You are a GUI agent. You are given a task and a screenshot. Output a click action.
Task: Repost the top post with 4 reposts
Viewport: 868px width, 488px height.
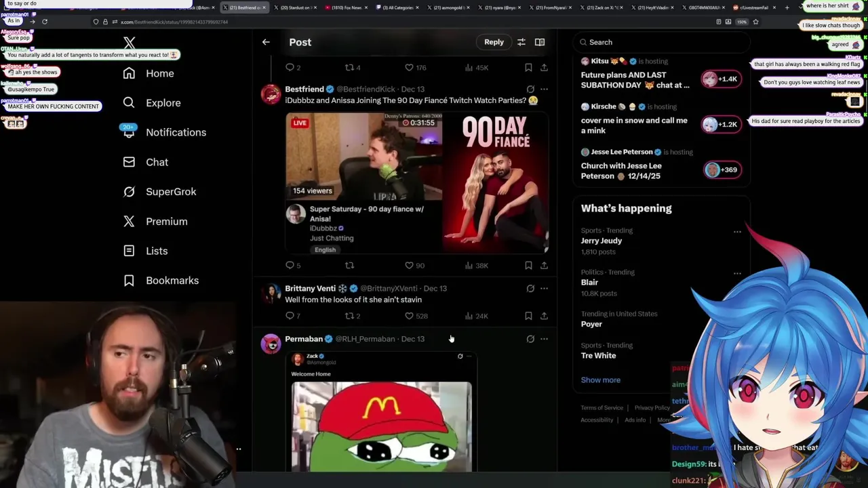tap(353, 68)
